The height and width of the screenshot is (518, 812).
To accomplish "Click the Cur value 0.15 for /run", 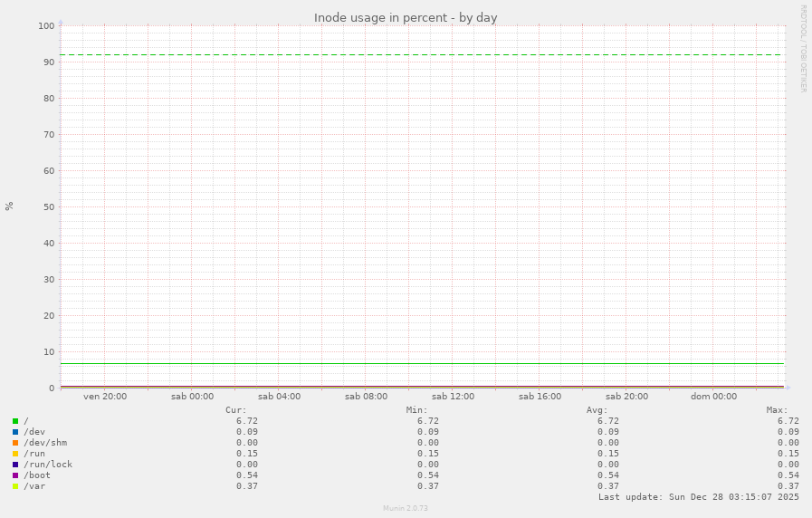I will click(247, 454).
